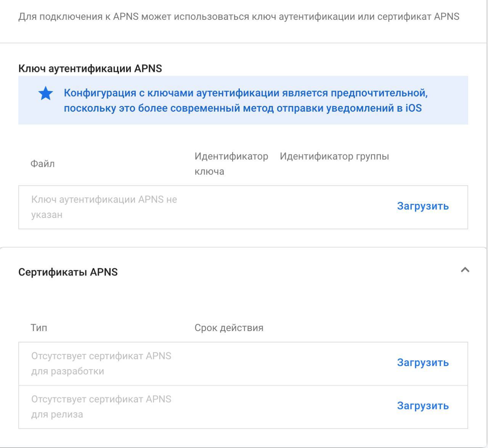Click the blue banner text about preferred configuration

pos(245,101)
